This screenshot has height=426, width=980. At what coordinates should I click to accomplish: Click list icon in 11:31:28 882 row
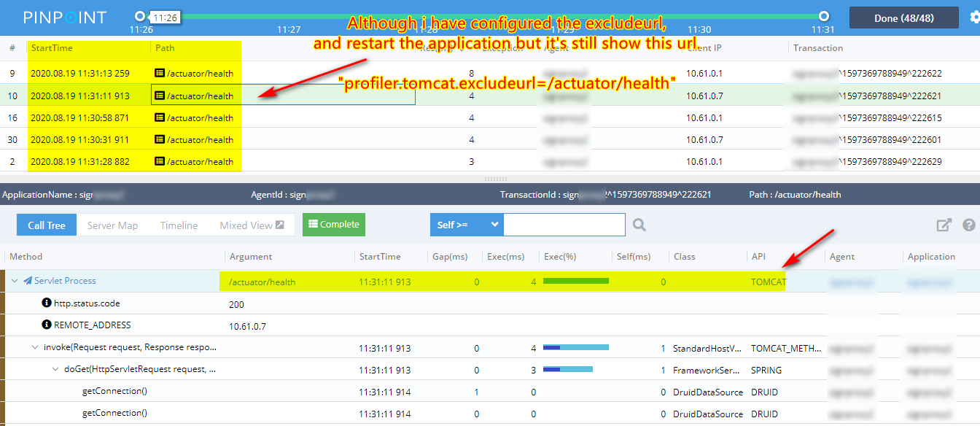160,161
